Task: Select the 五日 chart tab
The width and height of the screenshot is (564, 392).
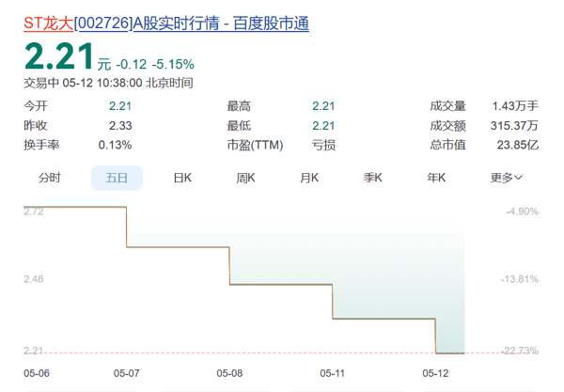Action: point(117,178)
